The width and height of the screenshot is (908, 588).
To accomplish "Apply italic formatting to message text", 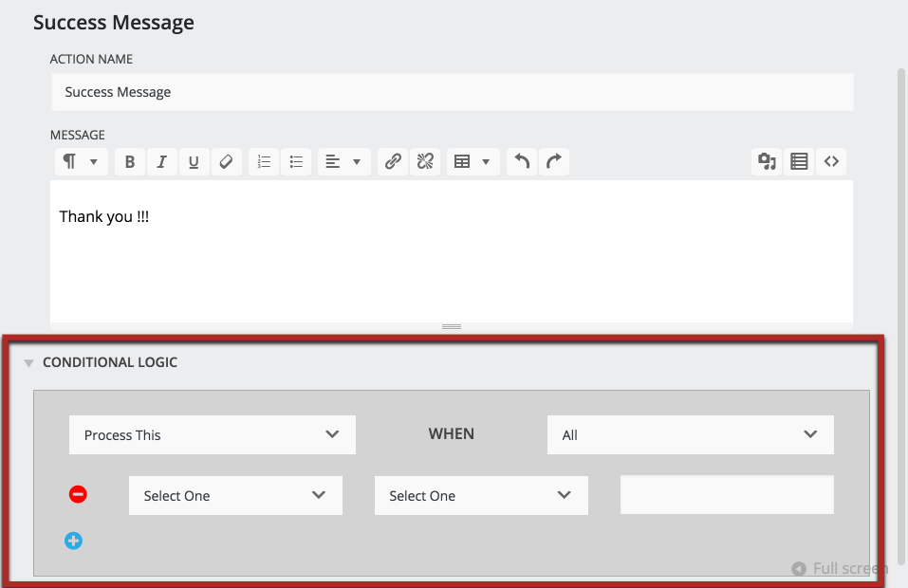I will (162, 162).
